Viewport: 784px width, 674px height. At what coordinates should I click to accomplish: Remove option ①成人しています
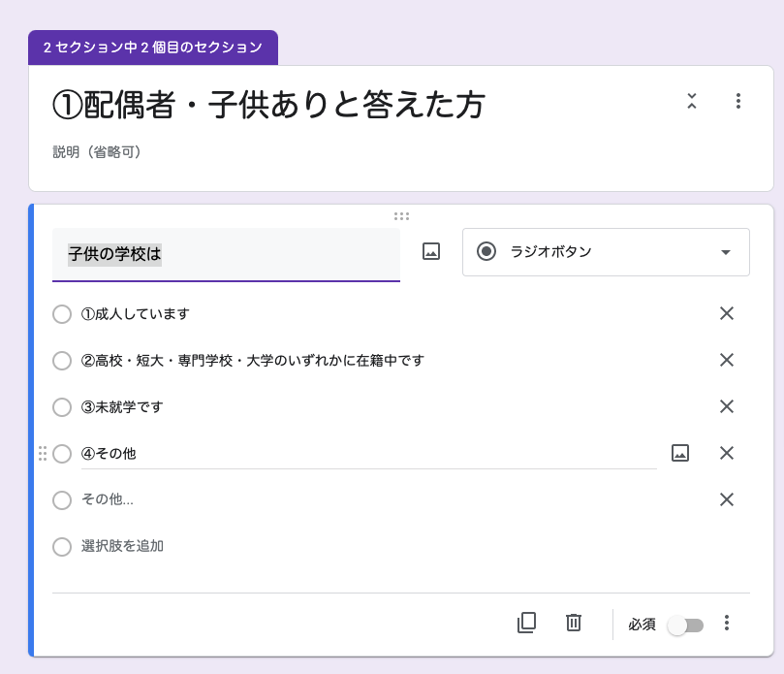click(x=727, y=314)
